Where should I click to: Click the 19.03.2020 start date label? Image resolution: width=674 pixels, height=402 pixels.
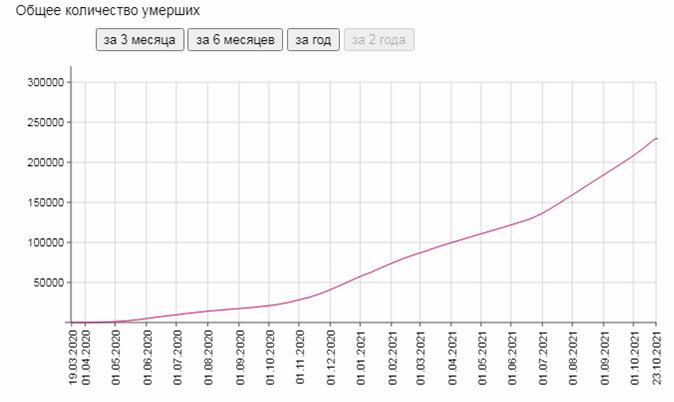pyautogui.click(x=73, y=358)
